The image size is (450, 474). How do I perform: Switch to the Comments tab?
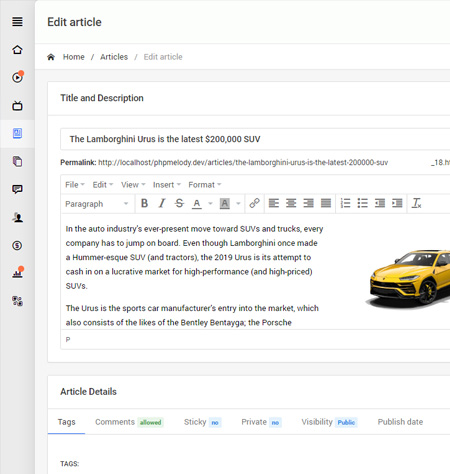click(129, 422)
